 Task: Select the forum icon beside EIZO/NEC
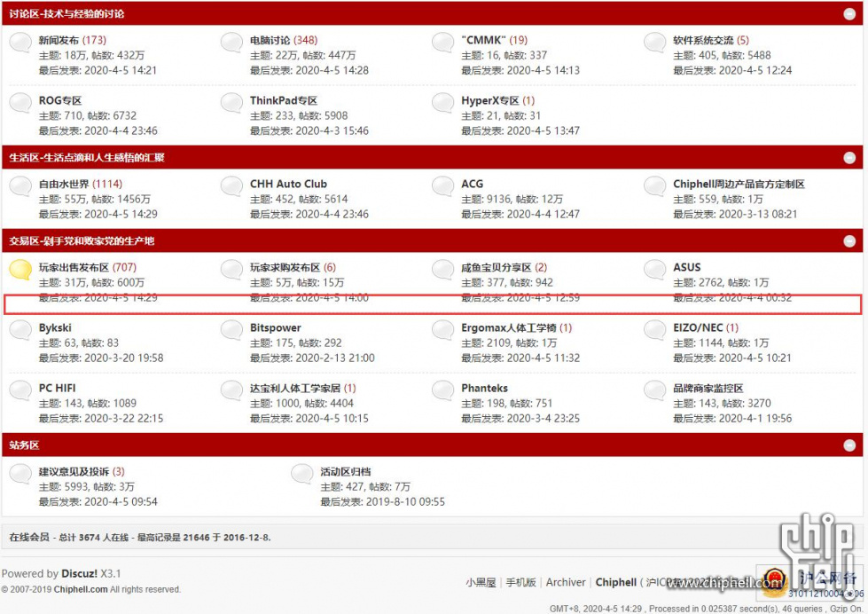[x=655, y=330]
